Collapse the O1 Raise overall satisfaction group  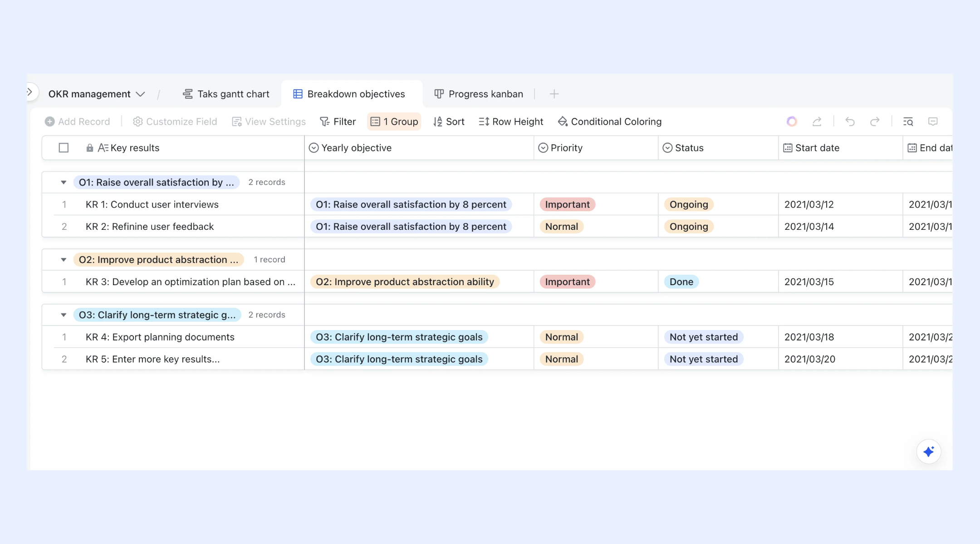[x=64, y=182]
